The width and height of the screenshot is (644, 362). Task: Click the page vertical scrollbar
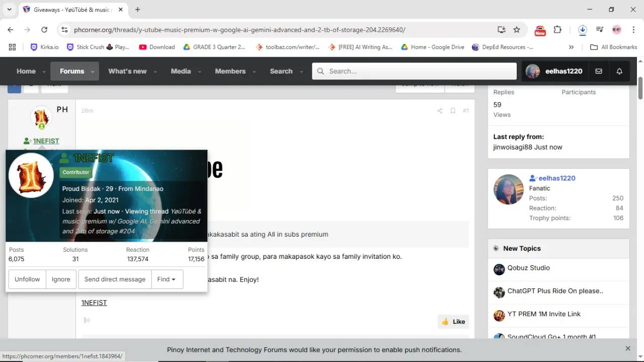(640, 88)
